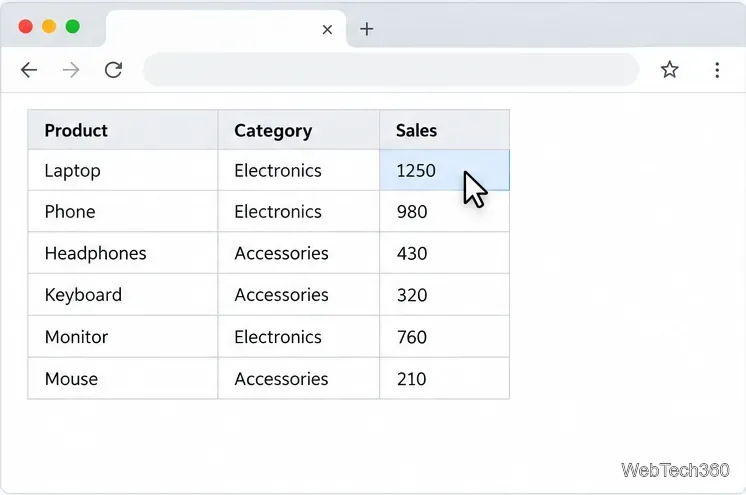Select the 760 sales cell
Screen dimensions: 746x495
(444, 337)
